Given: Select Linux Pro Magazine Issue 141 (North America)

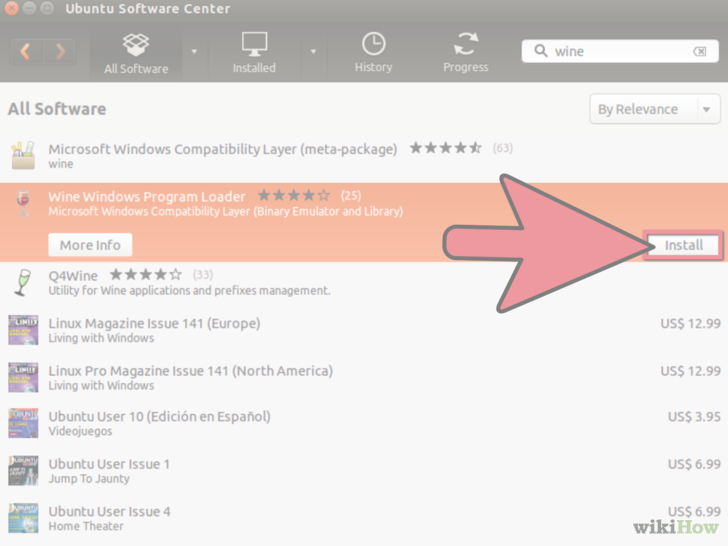Looking at the screenshot, I should tap(364, 377).
